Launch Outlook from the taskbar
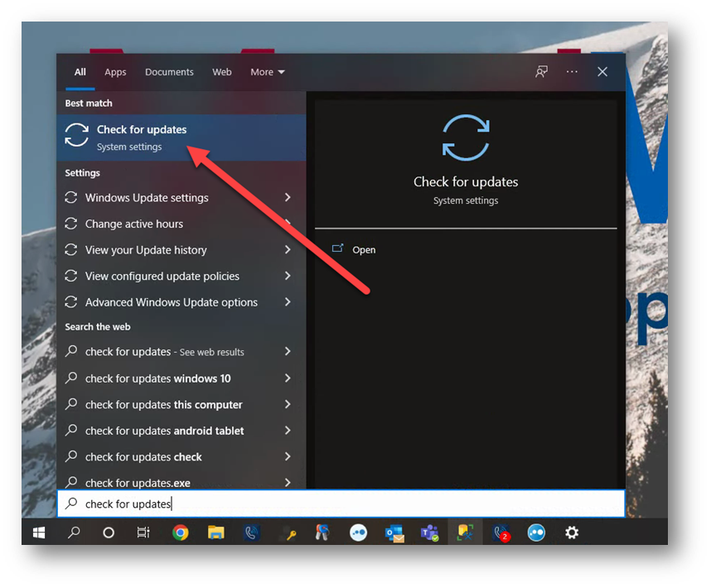This screenshot has height=588, width=711. pyautogui.click(x=394, y=533)
